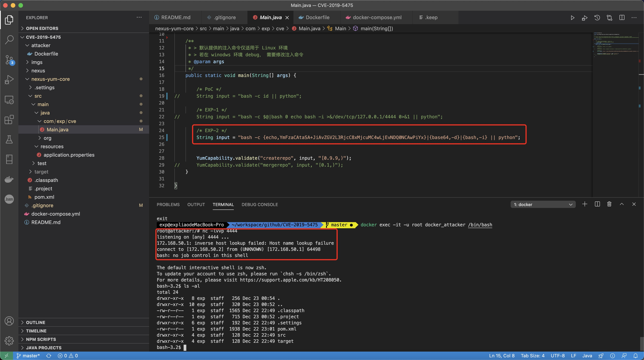The height and width of the screenshot is (360, 644).
Task: Open the Extensions view
Action: [9, 120]
